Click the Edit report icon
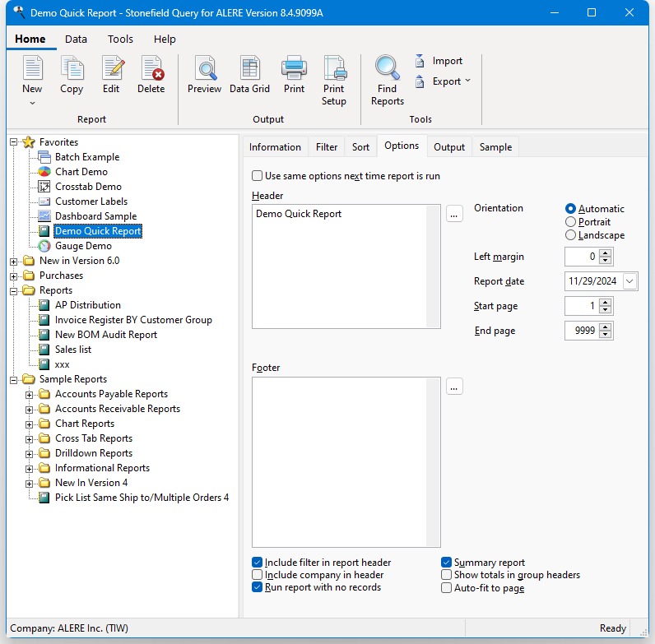655x644 pixels. click(113, 68)
